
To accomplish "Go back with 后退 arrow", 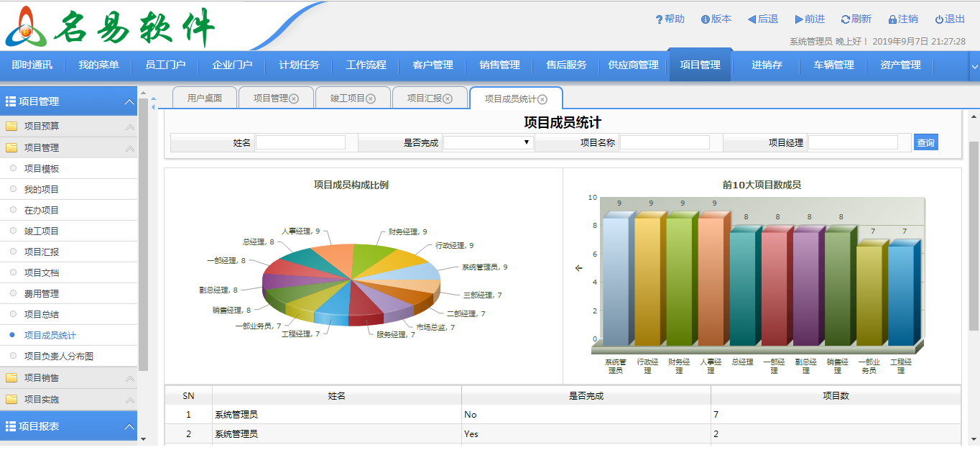I will [752, 19].
